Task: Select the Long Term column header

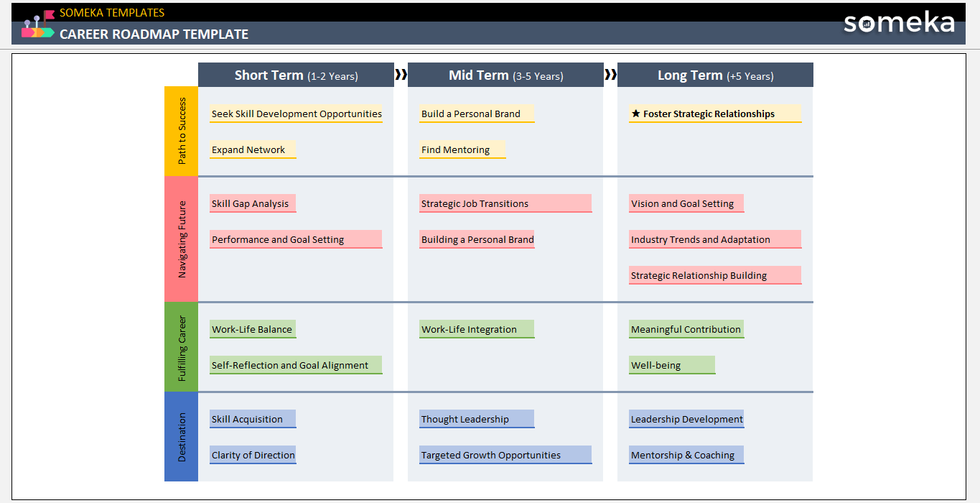Action: pos(715,75)
